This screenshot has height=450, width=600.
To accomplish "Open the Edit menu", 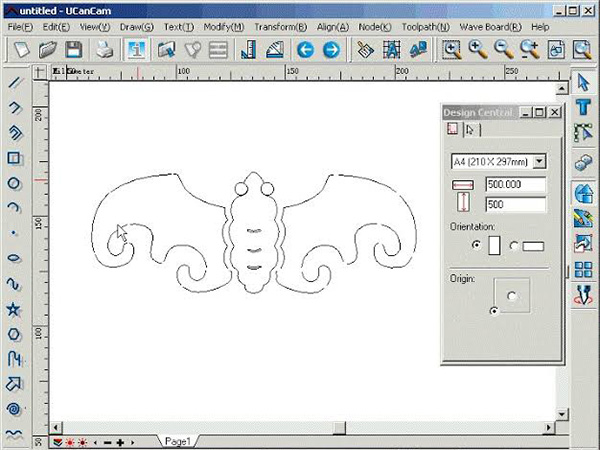I will (56, 27).
